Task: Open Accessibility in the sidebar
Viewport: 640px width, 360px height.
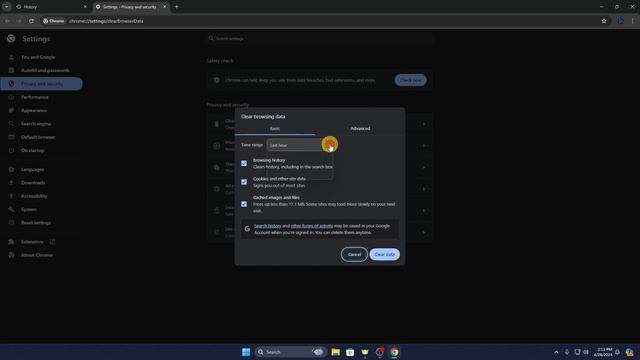Action: tap(34, 196)
